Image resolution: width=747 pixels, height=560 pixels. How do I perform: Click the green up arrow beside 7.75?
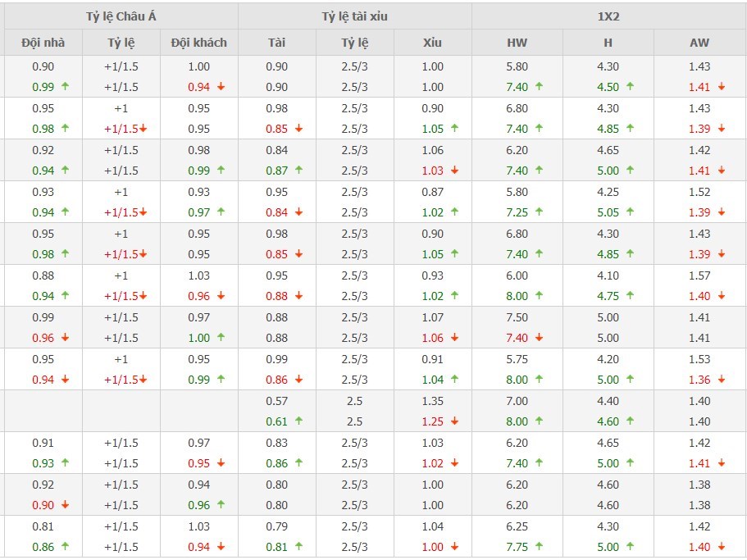click(x=540, y=547)
